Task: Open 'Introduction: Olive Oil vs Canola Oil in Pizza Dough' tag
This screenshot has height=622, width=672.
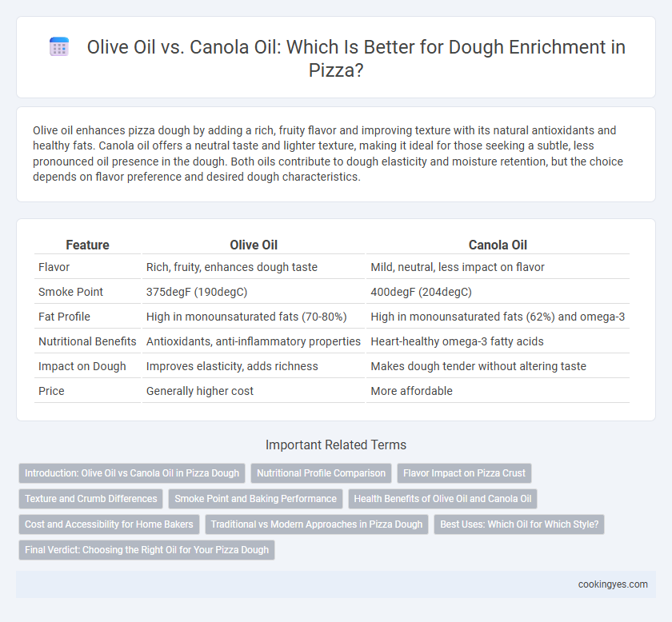Action: (x=132, y=473)
